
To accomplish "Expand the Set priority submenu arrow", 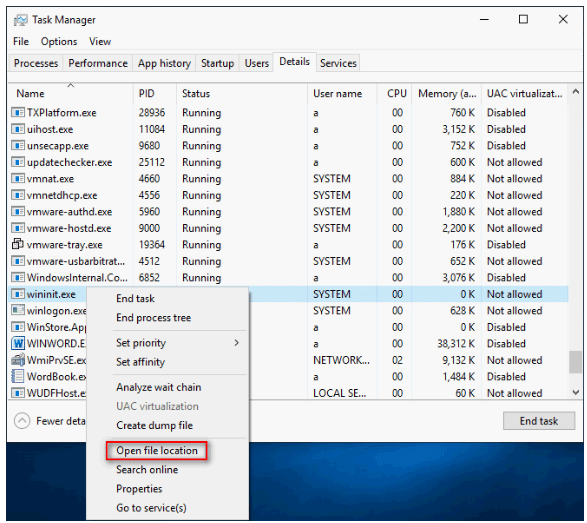I will (x=237, y=343).
